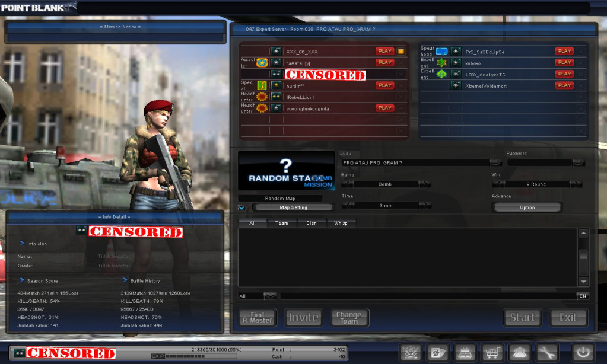Click the chat message input box
This screenshot has width=607, height=364.
(x=428, y=296)
